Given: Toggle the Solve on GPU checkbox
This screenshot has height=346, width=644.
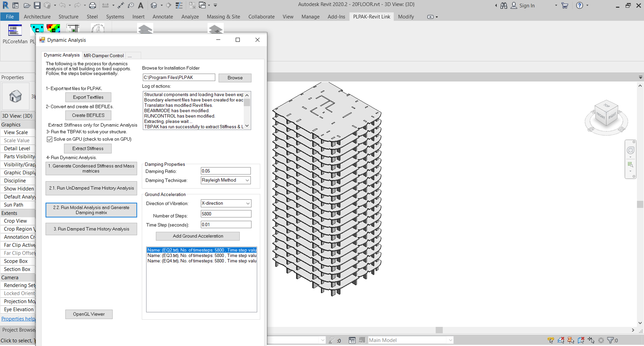Looking at the screenshot, I should [50, 139].
